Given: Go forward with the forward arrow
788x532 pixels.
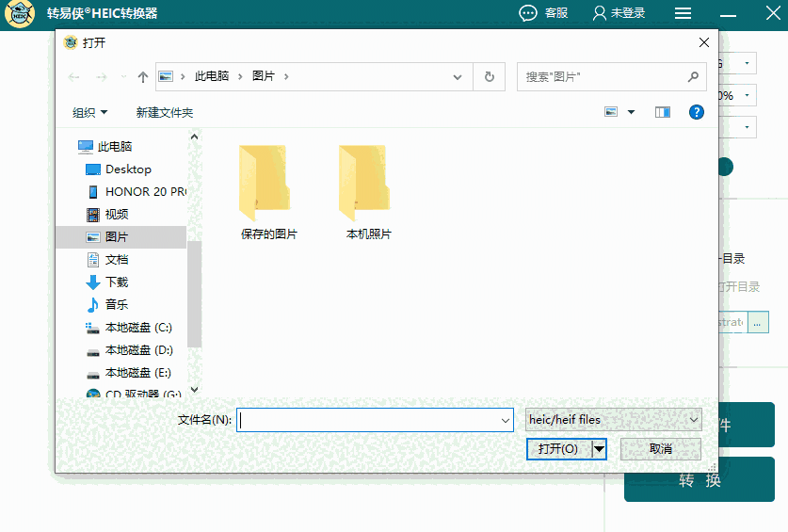Looking at the screenshot, I should coord(102,77).
